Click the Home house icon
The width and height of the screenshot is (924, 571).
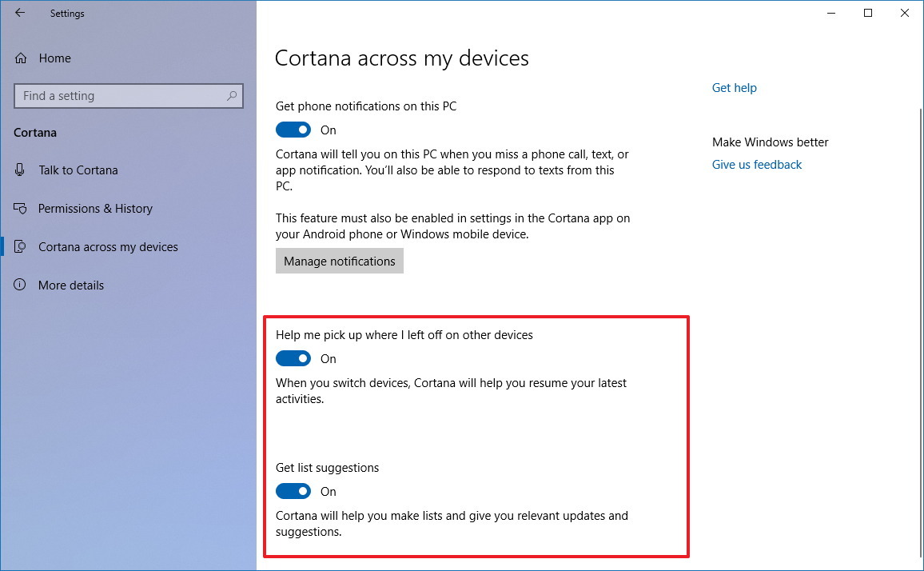coord(21,58)
